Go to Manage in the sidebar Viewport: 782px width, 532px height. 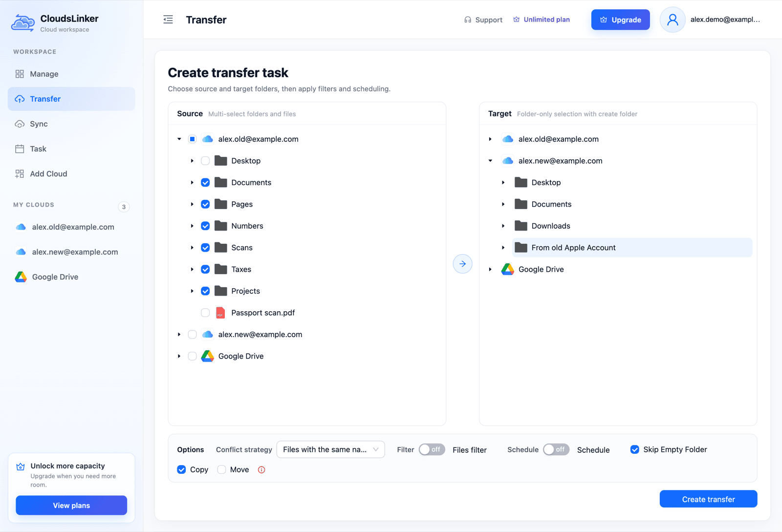click(x=71, y=74)
